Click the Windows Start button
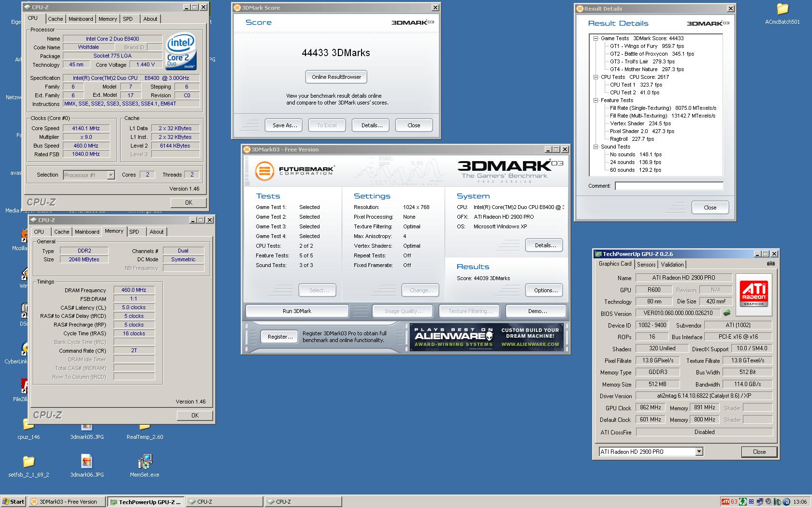The height and width of the screenshot is (508, 812). (14, 502)
